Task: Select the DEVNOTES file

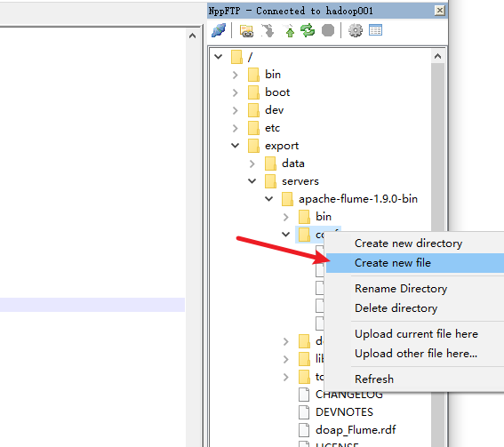Action: click(344, 412)
